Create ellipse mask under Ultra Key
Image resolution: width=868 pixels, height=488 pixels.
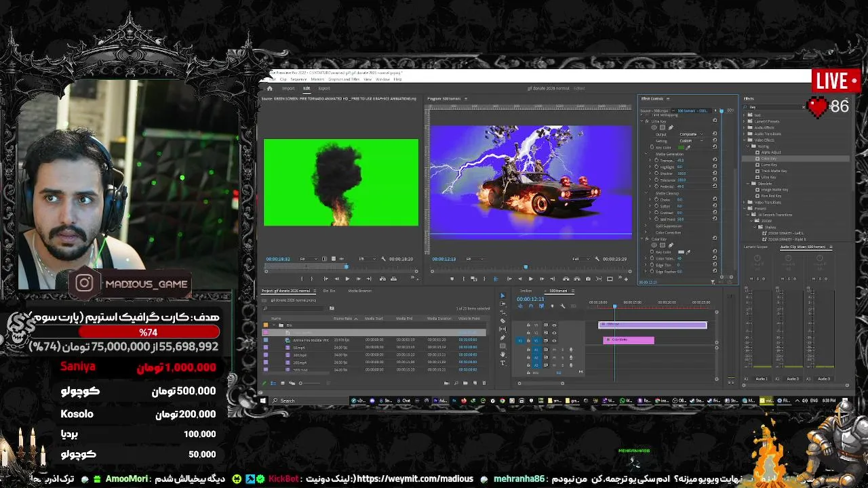[654, 127]
